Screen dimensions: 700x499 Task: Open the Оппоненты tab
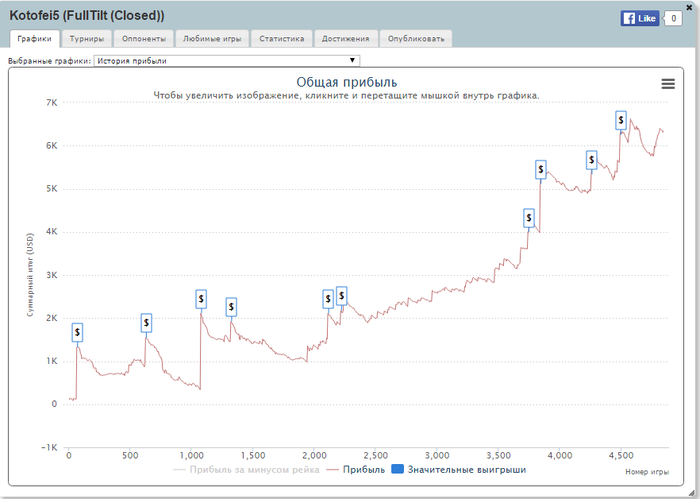[144, 39]
